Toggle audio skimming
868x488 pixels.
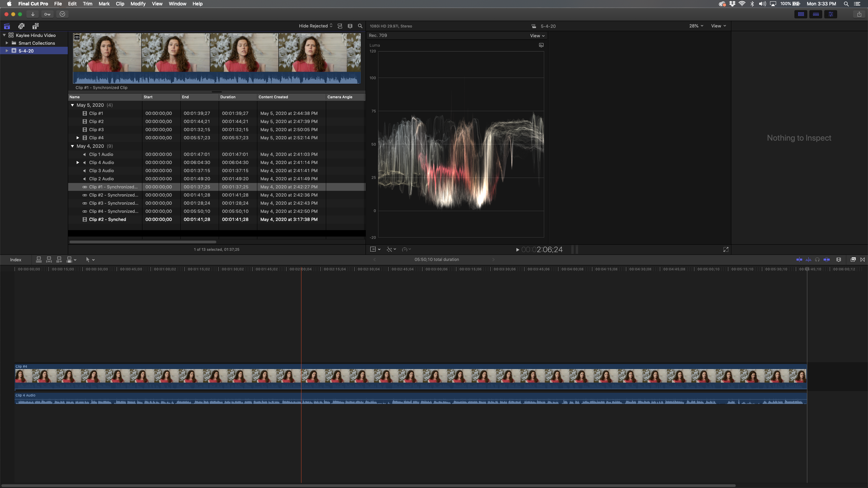808,260
